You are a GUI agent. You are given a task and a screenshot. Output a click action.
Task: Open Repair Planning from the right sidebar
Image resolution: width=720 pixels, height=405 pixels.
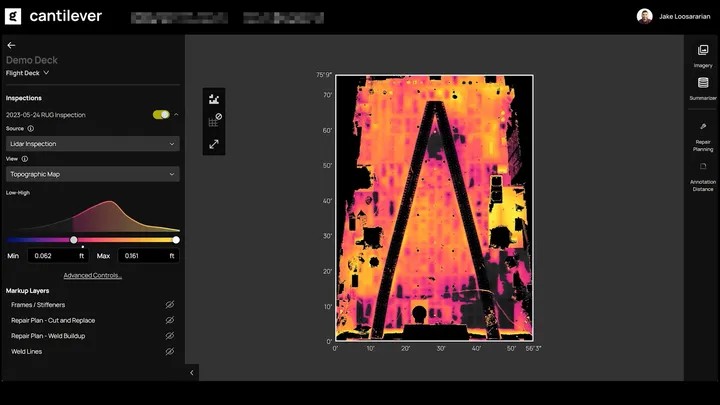tap(703, 136)
